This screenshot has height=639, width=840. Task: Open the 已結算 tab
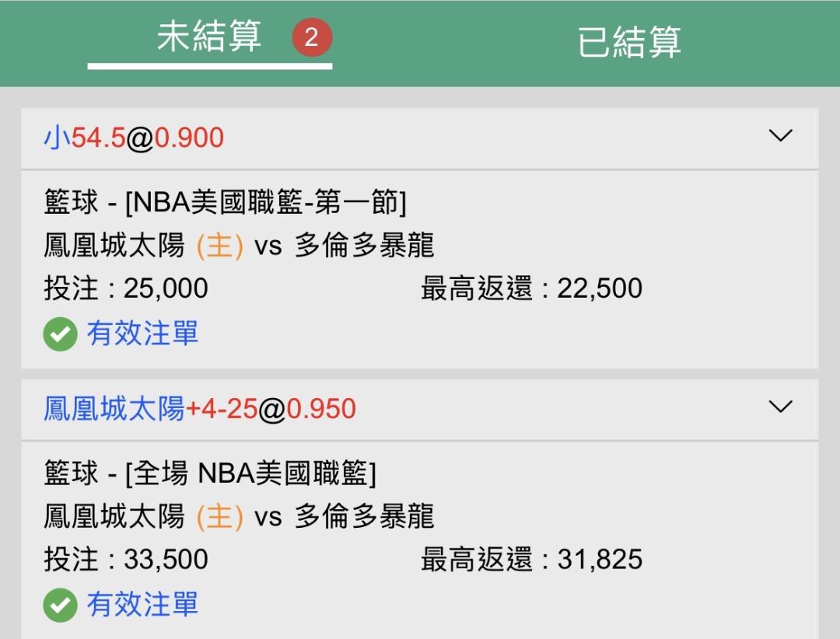(x=628, y=42)
